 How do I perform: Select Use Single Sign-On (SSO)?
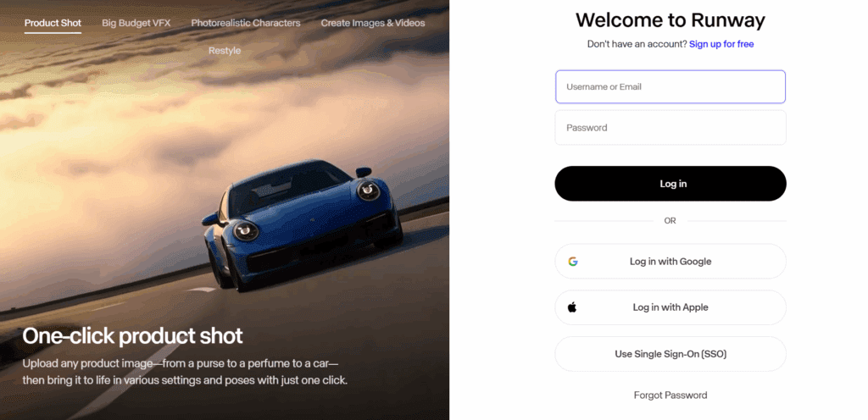coord(670,354)
